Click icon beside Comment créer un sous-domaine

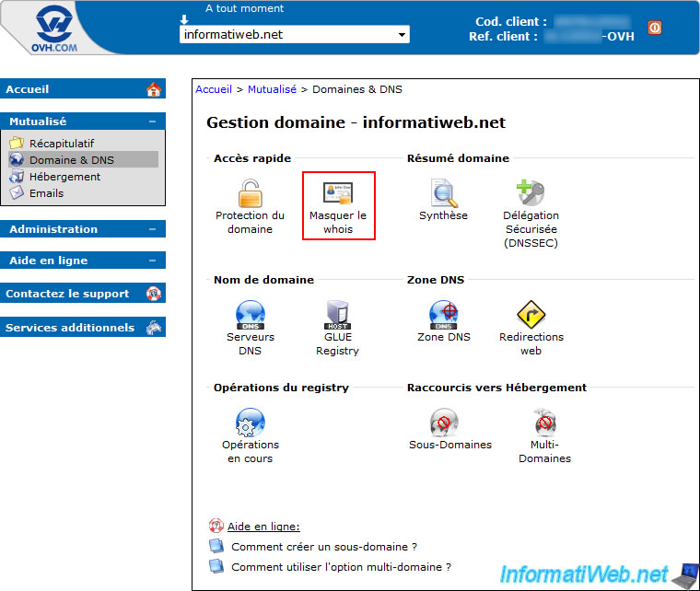click(216, 546)
